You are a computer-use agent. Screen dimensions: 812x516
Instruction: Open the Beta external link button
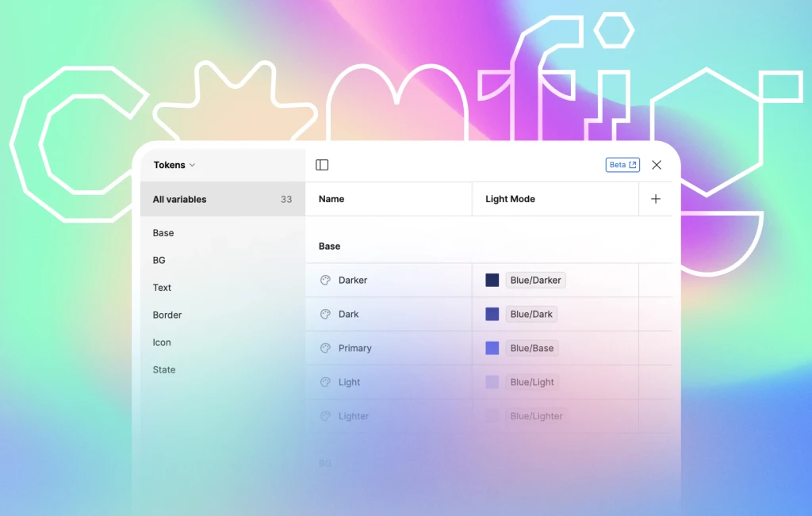tap(622, 165)
